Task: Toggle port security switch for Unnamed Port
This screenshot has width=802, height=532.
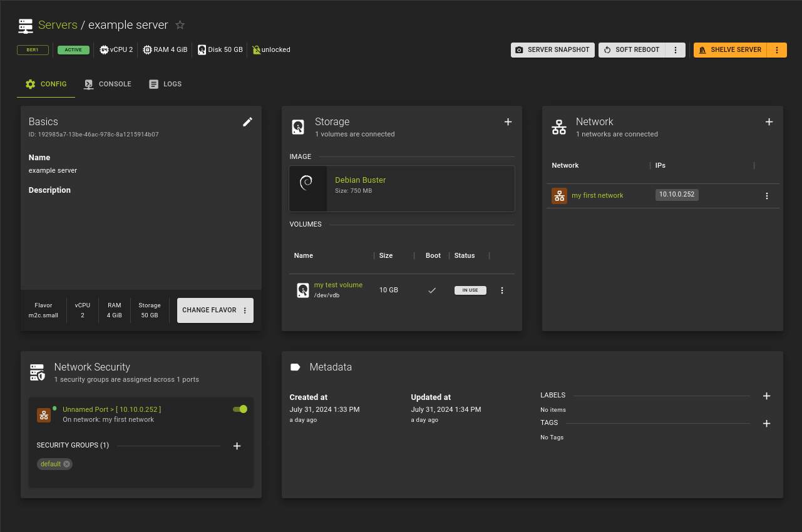Action: tap(240, 409)
